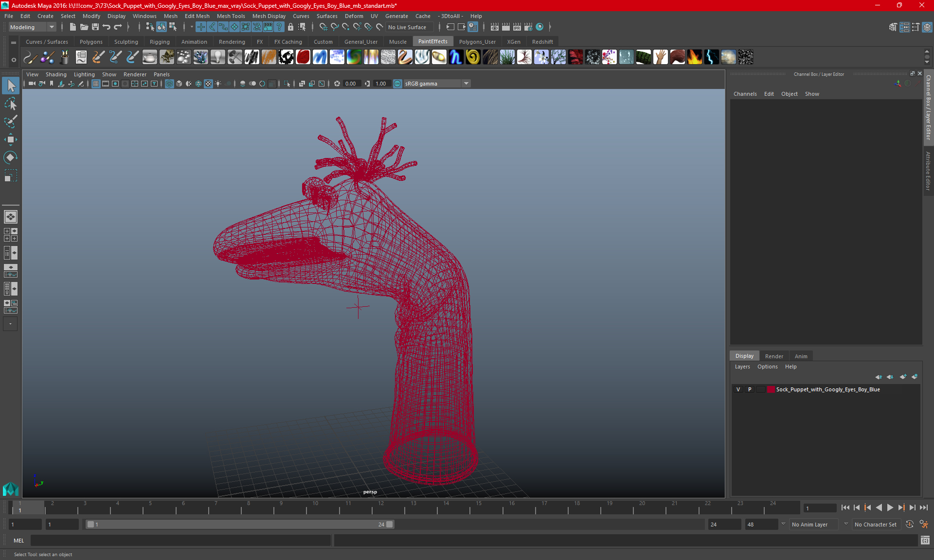Screen dimensions: 934x560
Task: Redo the last action
Action: [118, 27]
